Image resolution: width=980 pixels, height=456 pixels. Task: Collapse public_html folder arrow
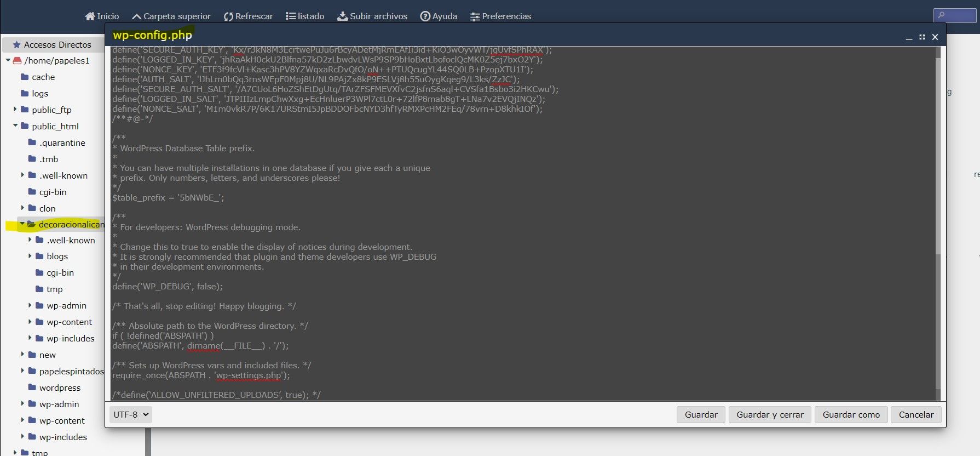pos(15,126)
